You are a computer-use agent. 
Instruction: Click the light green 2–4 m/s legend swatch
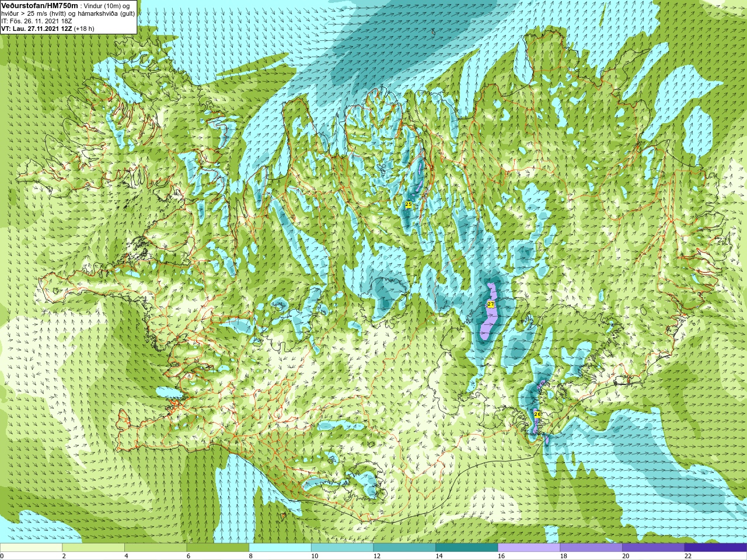[93, 548]
